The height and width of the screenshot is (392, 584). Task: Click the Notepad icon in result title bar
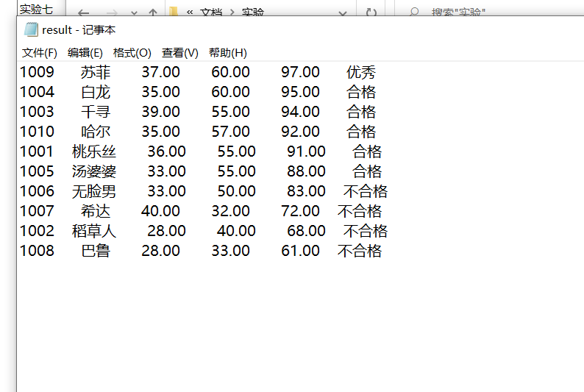pyautogui.click(x=31, y=29)
